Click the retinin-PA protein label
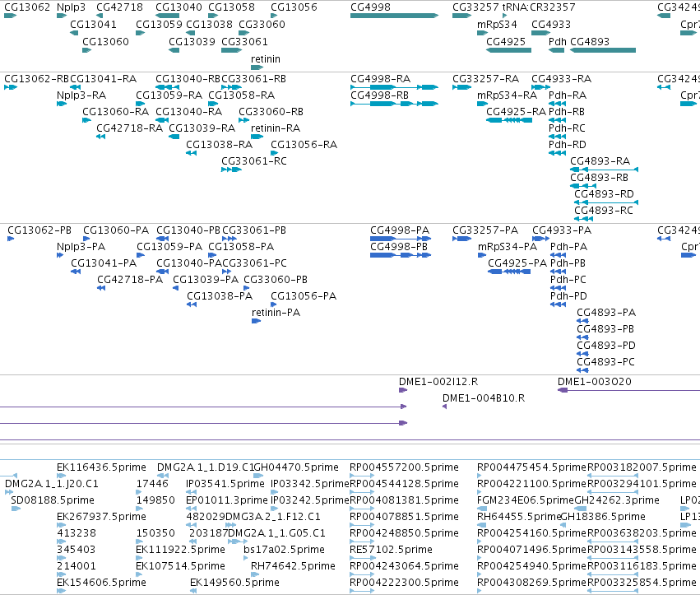The image size is (700, 595). tap(276, 313)
